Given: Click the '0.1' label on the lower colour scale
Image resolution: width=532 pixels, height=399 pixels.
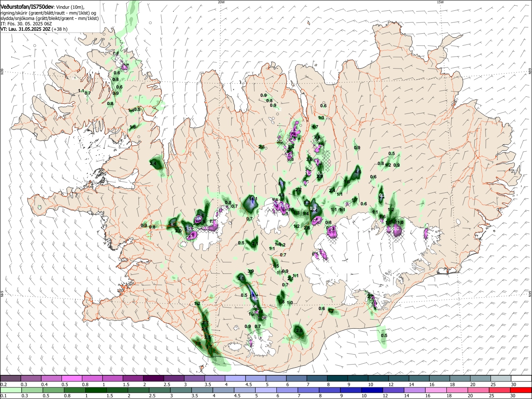Looking at the screenshot, I should click(3, 396).
